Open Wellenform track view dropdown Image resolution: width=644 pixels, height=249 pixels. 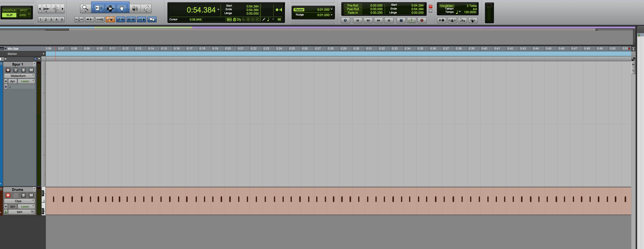pos(19,76)
